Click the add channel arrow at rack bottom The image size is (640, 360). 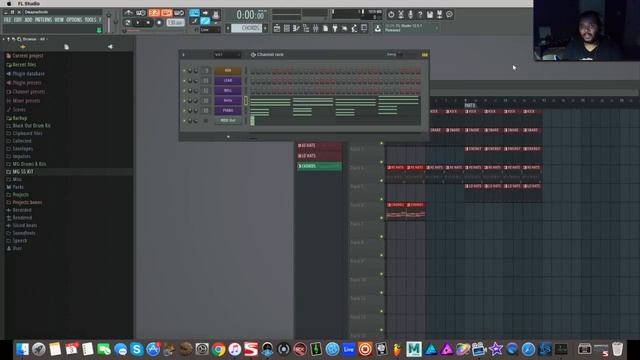228,137
